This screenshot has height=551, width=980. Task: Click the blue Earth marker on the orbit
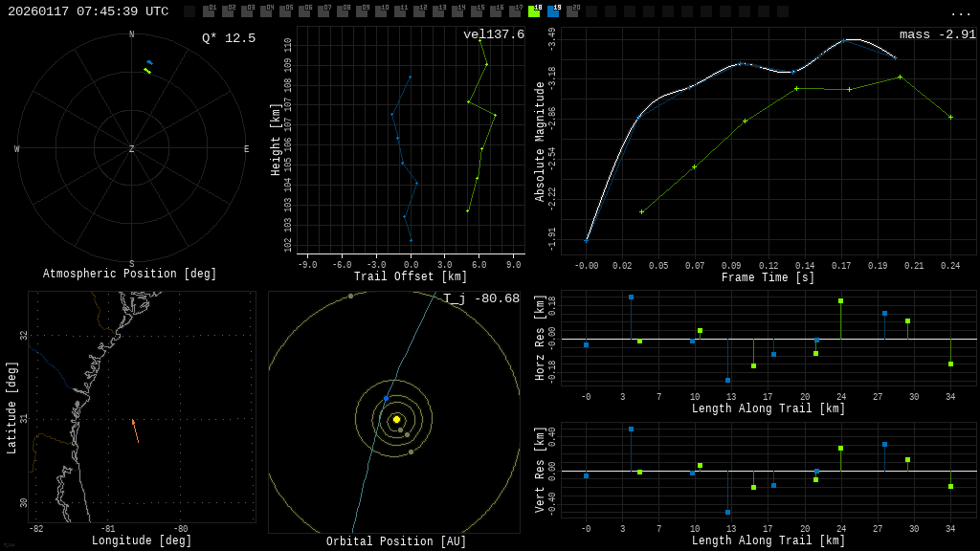tap(387, 398)
